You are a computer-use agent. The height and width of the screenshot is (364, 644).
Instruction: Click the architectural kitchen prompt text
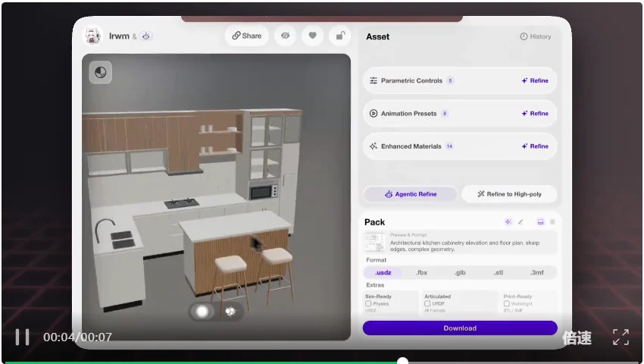click(464, 246)
